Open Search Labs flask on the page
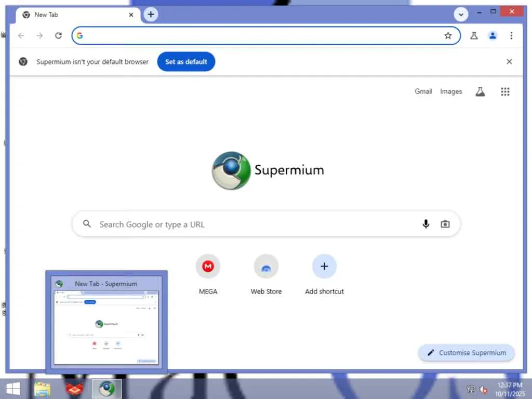 pos(480,91)
